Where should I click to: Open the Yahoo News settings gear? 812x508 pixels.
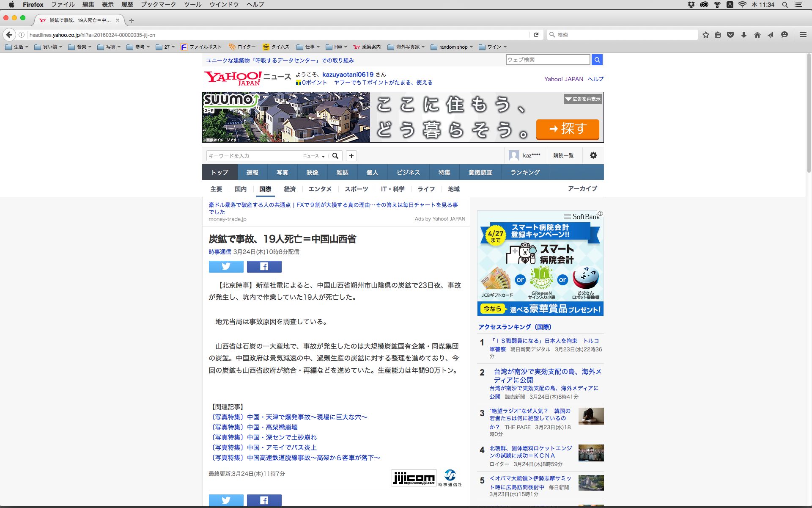(593, 155)
